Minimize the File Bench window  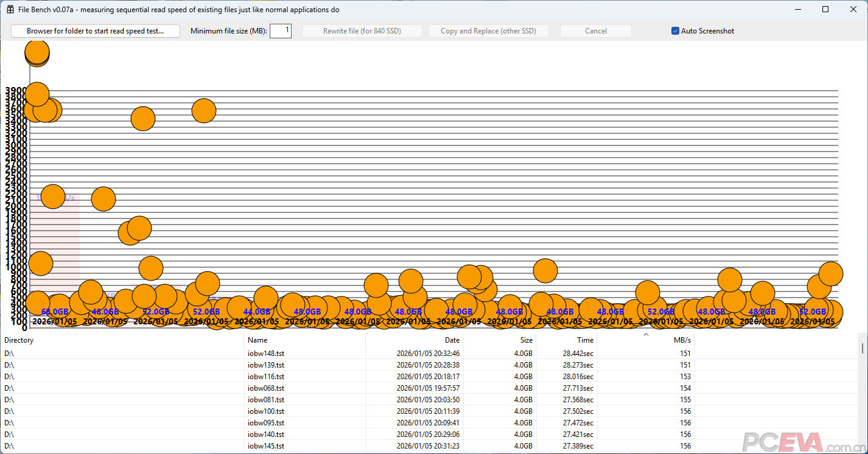797,10
